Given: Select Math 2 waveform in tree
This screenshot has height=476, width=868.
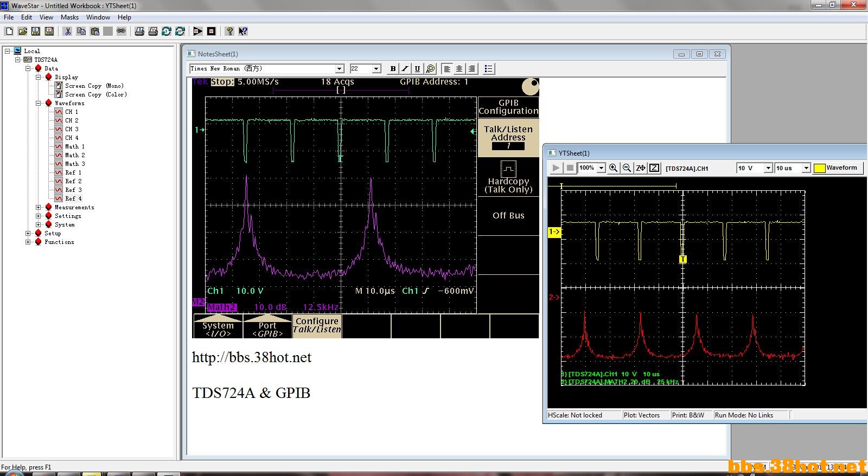Looking at the screenshot, I should (75, 155).
